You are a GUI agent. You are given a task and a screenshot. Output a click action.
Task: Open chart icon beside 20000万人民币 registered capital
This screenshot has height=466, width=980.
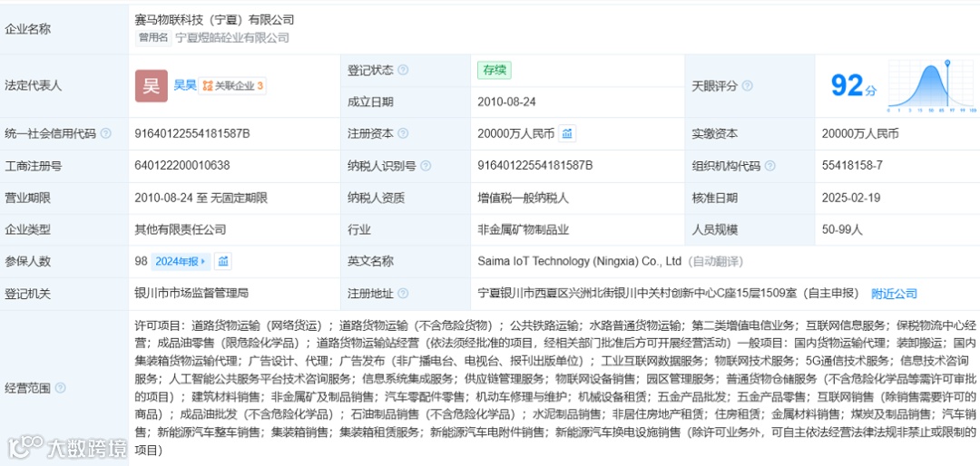pyautogui.click(x=567, y=133)
